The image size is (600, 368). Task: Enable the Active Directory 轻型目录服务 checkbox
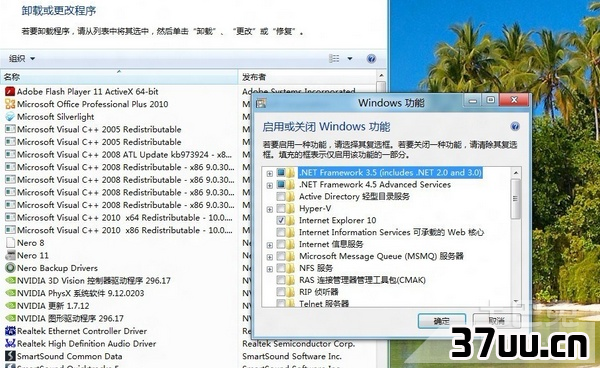(281, 197)
